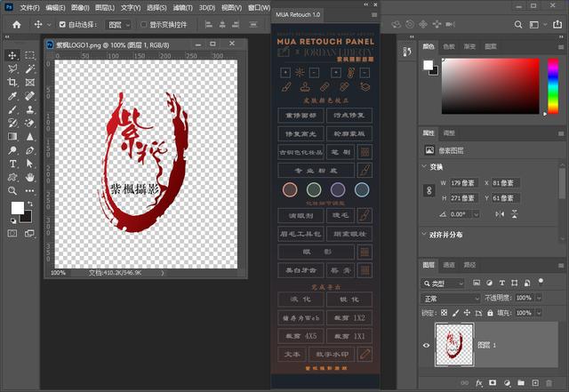Viewport: 569px width, 392px height.
Task: Click the Home icon in options bar
Action: [17, 25]
